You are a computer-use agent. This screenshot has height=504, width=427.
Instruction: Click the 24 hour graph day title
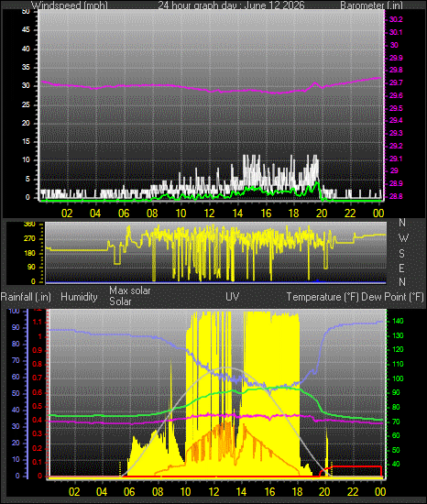[231, 5]
